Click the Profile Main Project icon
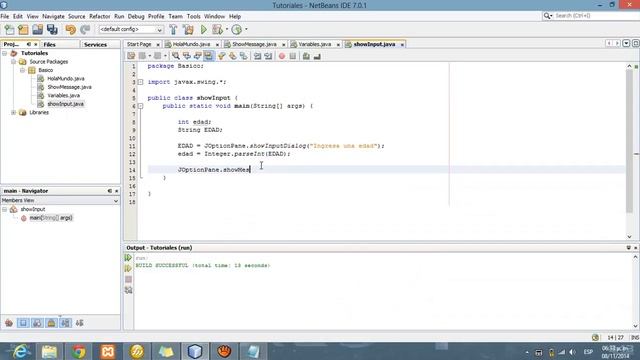The image size is (640, 360). tap(237, 29)
